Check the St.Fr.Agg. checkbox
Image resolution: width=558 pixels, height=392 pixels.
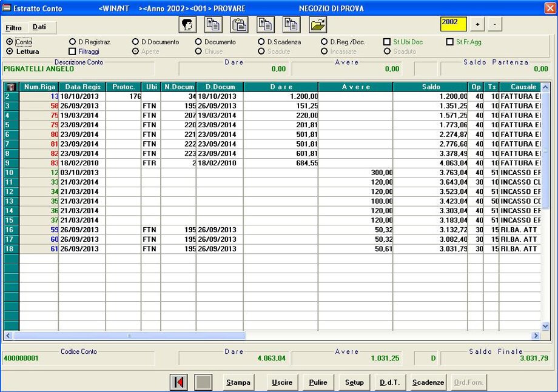[449, 42]
